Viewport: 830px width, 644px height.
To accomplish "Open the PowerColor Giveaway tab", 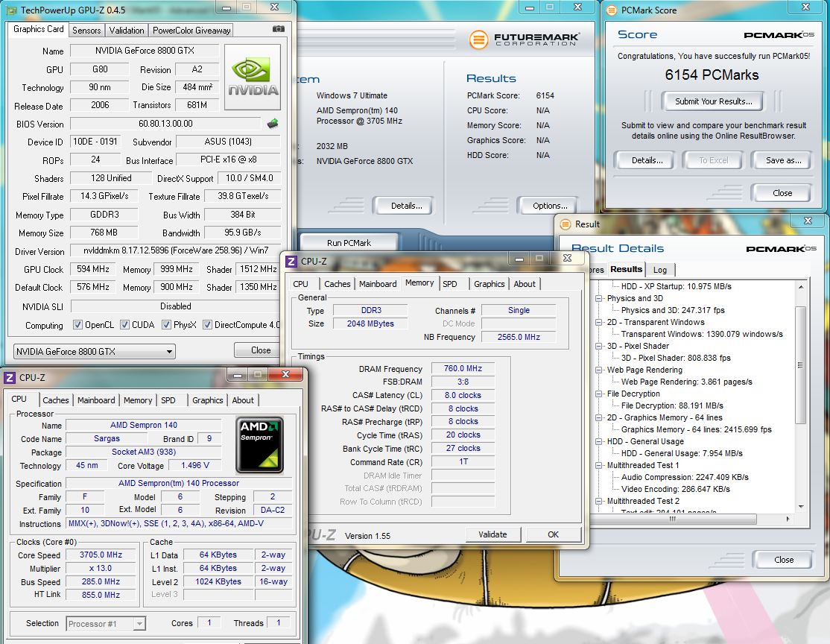I will pos(191,30).
